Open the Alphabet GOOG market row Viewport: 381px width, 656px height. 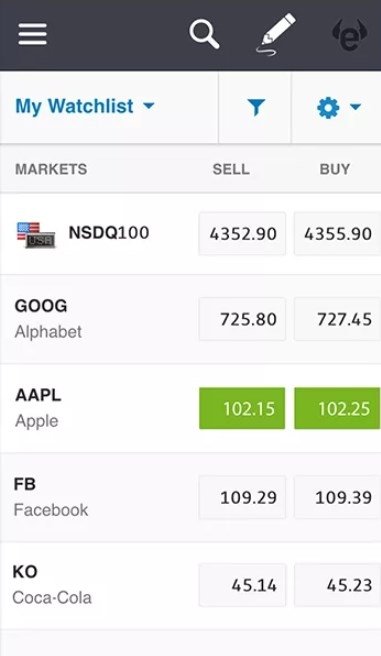point(190,319)
